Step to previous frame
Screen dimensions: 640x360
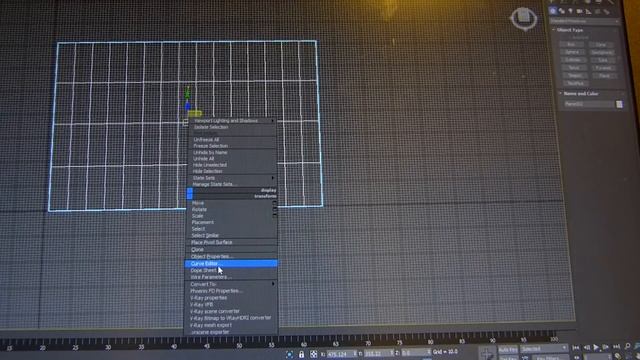pos(586,348)
